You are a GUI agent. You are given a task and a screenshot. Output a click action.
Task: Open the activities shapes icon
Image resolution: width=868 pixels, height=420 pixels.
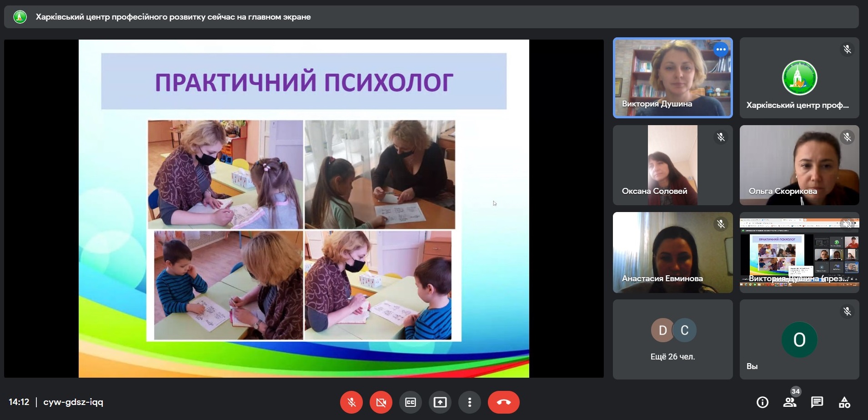(844, 402)
